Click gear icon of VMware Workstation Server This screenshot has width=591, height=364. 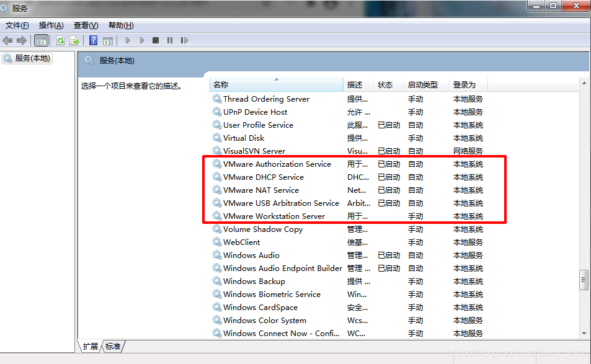click(216, 216)
